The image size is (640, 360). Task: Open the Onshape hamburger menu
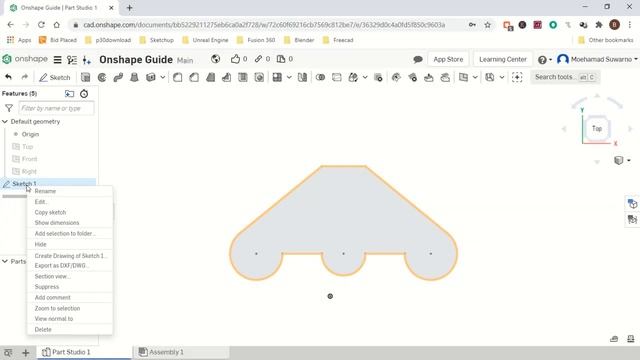(58, 60)
